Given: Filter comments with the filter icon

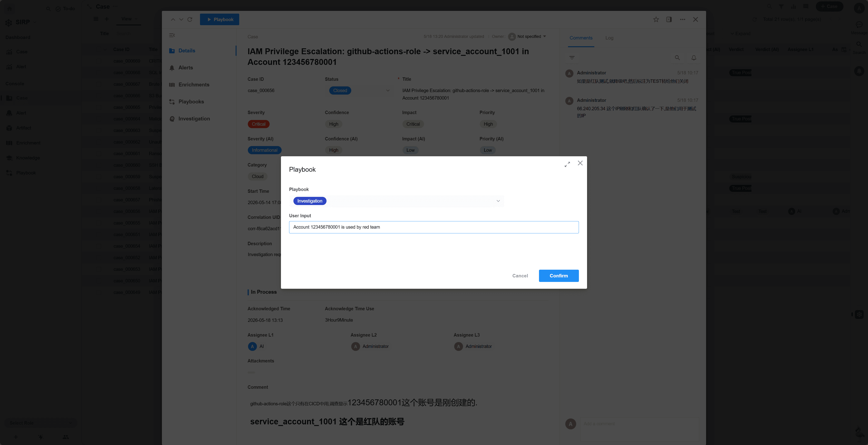Looking at the screenshot, I should point(572,58).
